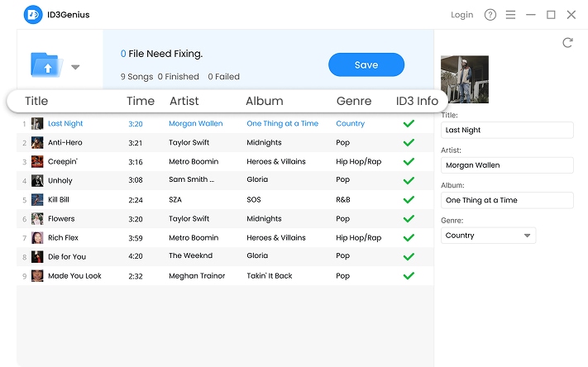Select the song title Unholy
The image size is (588, 367).
coord(60,181)
